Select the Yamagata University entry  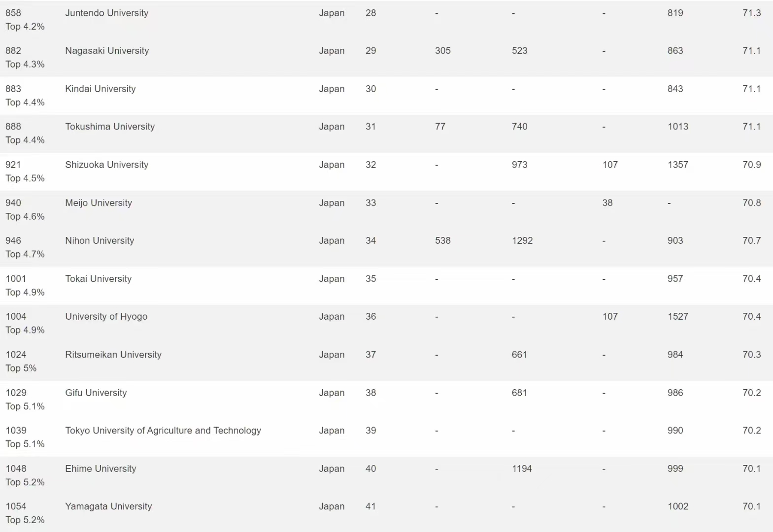108,506
